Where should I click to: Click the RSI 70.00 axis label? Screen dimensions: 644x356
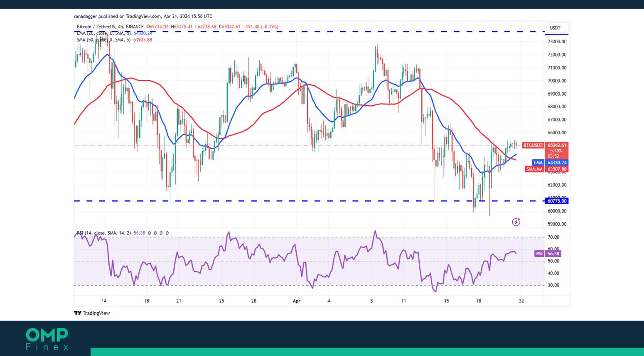coord(553,237)
